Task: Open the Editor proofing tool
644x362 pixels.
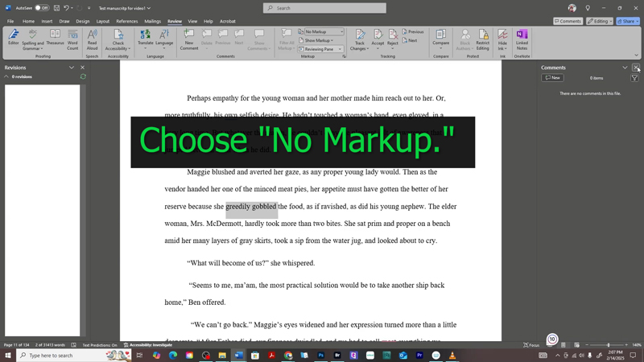Action: [13, 37]
